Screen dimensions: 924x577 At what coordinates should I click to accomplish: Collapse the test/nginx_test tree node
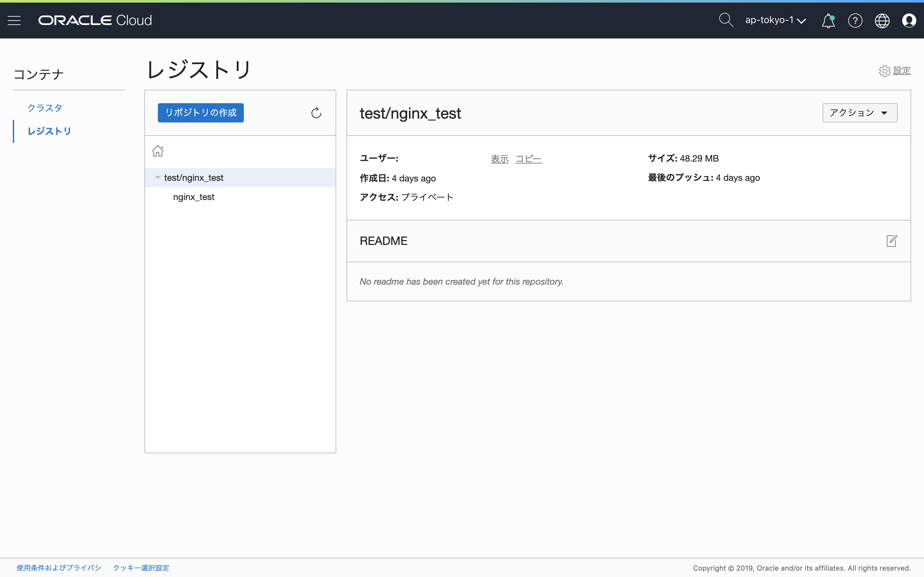[157, 177]
